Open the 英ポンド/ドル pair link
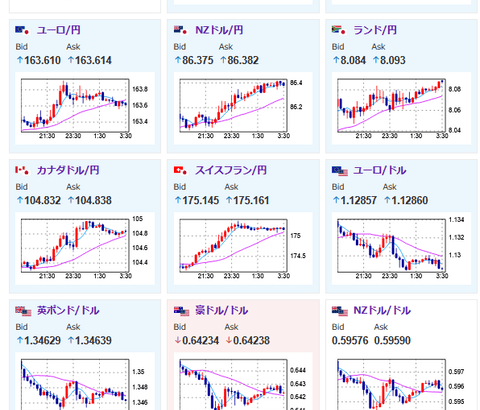The image size is (480, 410). coord(68,310)
